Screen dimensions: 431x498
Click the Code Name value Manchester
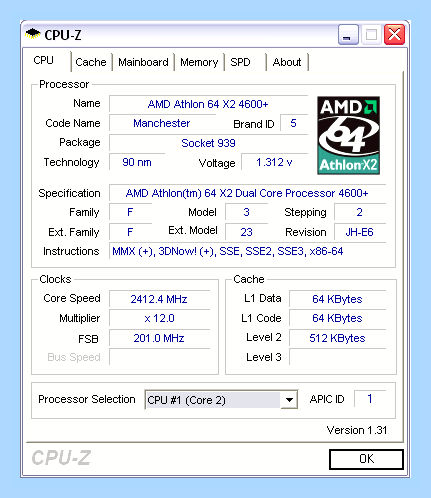[x=162, y=123]
